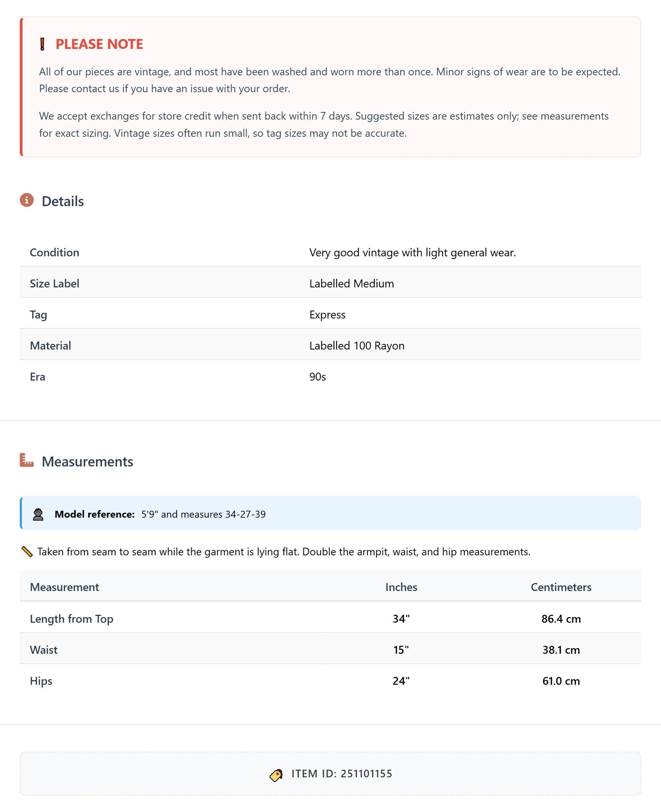The width and height of the screenshot is (661, 812).
Task: Click the Measurements ruler icon
Action: 26,460
